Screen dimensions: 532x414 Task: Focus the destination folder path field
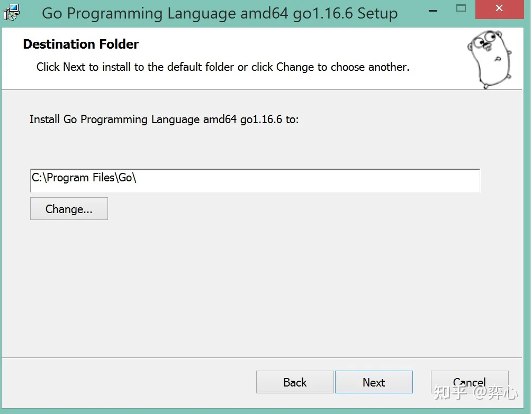tap(255, 180)
